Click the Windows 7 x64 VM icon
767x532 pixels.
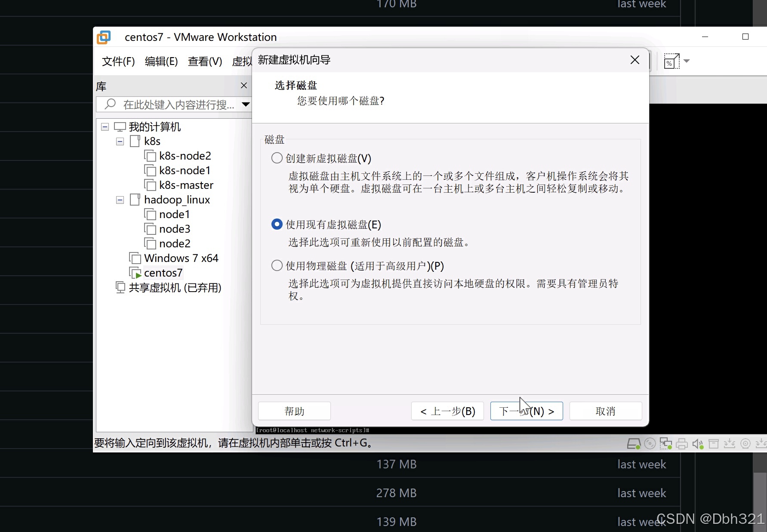[135, 258]
